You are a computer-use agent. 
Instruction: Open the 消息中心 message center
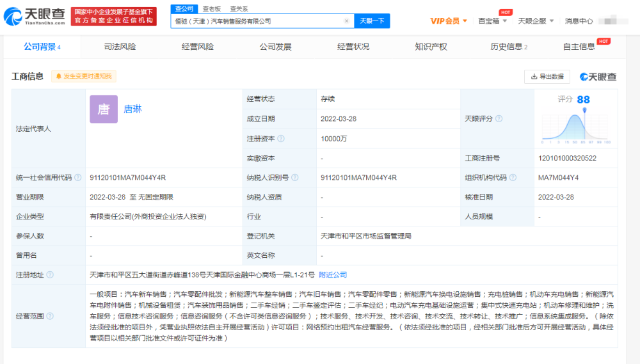click(579, 21)
